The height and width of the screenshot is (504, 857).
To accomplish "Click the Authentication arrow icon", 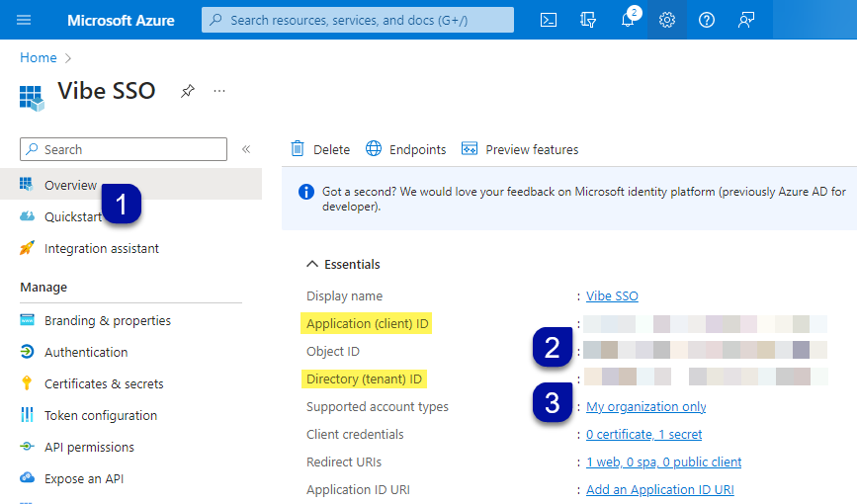I will pyautogui.click(x=27, y=352).
